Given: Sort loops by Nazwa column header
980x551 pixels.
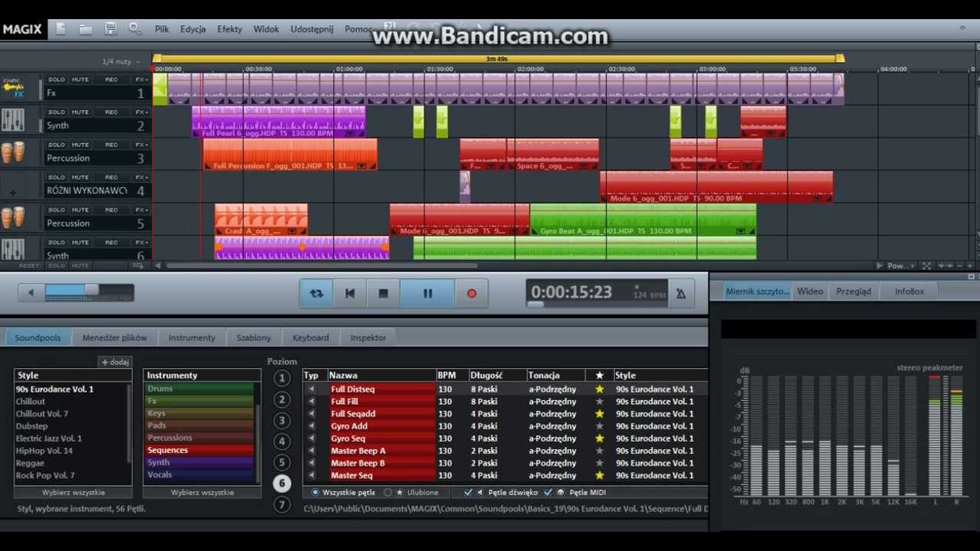Looking at the screenshot, I should click(x=381, y=375).
